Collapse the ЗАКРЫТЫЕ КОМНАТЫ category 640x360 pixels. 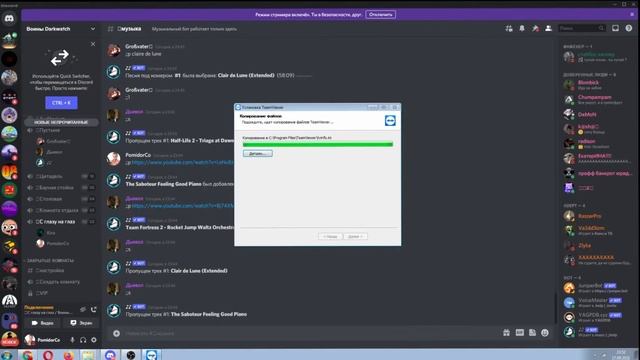tap(50, 260)
